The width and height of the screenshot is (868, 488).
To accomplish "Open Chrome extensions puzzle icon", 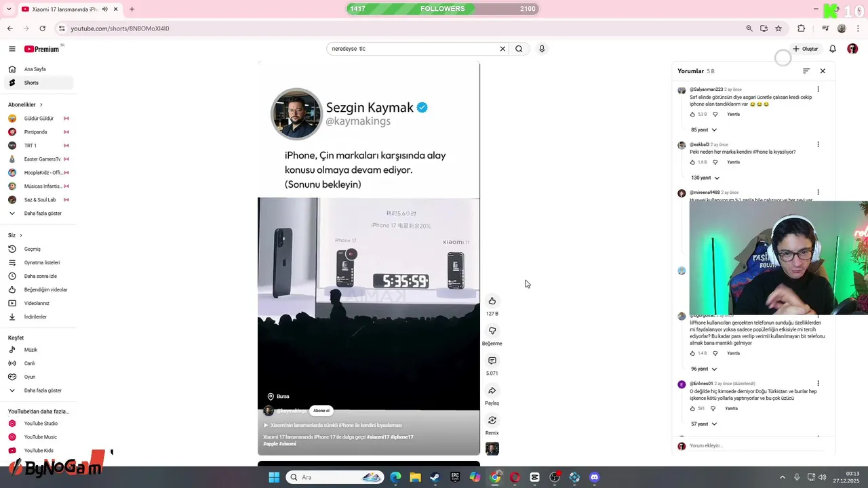I will (x=802, y=28).
